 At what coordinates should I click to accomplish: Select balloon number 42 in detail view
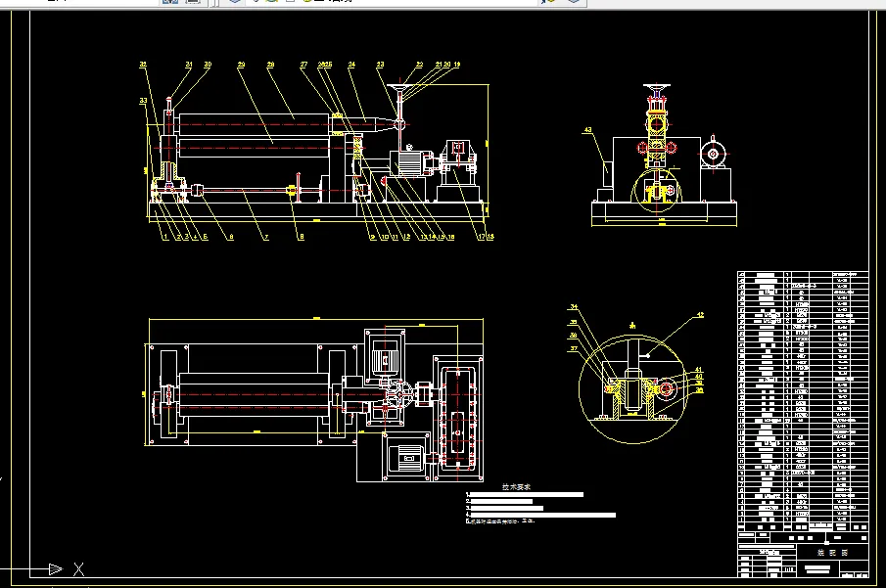pos(700,315)
